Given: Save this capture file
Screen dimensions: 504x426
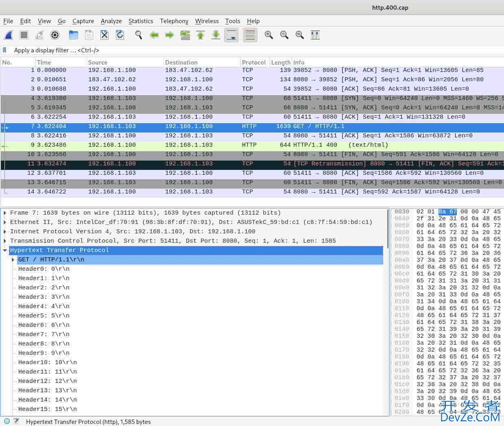Looking at the screenshot, I should tap(89, 35).
